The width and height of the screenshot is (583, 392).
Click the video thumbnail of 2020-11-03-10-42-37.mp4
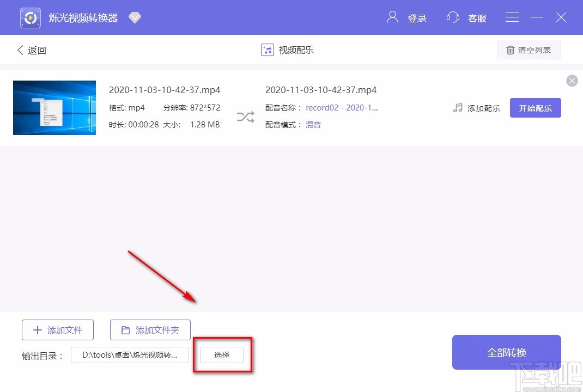pyautogui.click(x=54, y=107)
